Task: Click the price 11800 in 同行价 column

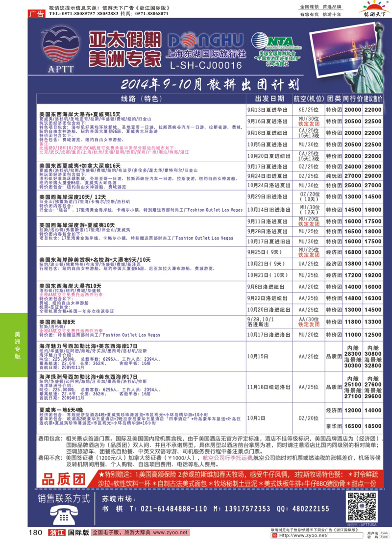Action: [353, 322]
